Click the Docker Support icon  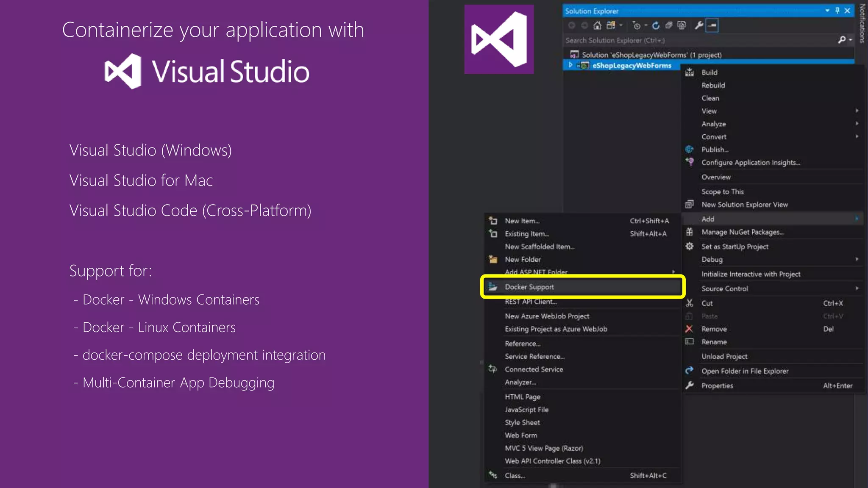[x=492, y=287]
